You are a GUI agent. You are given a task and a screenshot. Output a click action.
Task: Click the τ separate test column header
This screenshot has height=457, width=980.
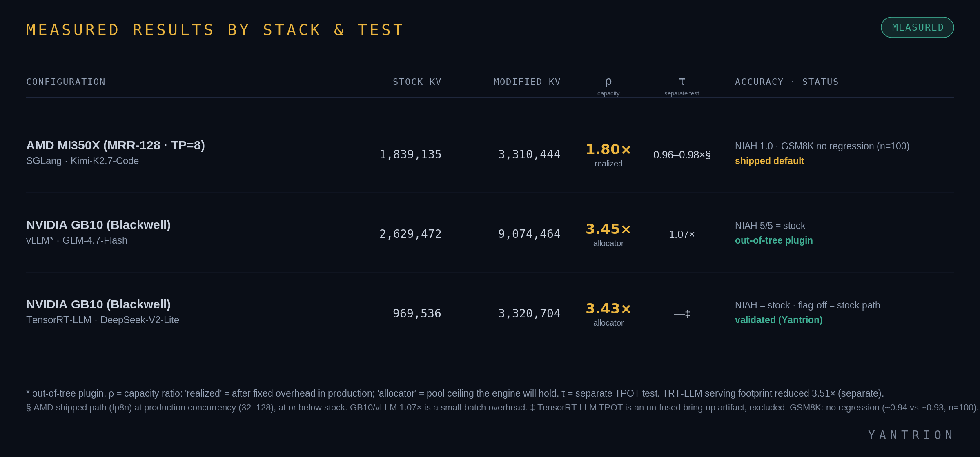click(682, 86)
